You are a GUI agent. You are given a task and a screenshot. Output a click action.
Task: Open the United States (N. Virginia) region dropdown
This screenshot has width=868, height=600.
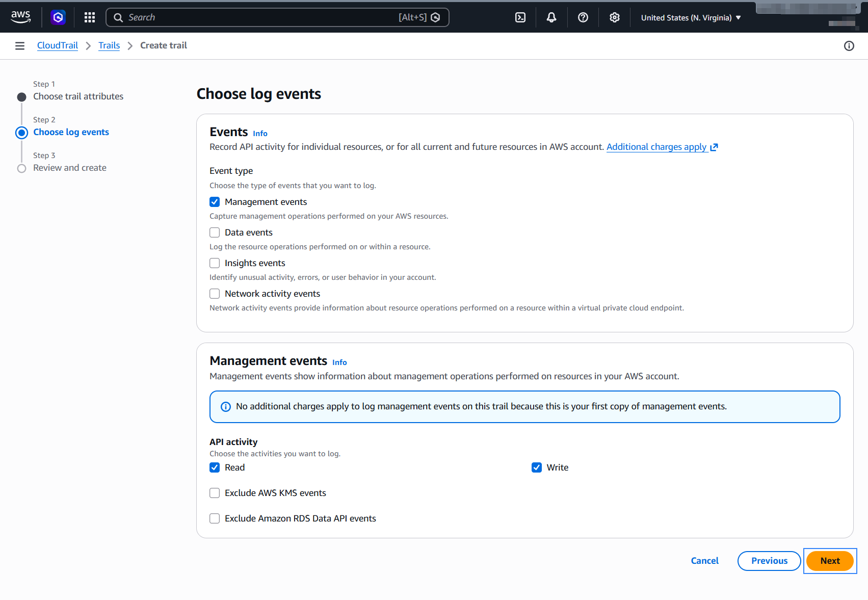point(691,17)
